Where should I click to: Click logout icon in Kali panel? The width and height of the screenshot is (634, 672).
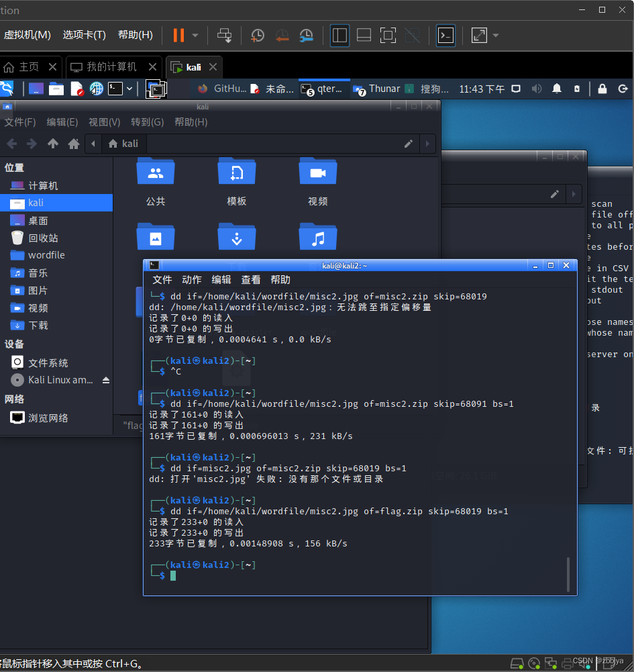tap(623, 89)
